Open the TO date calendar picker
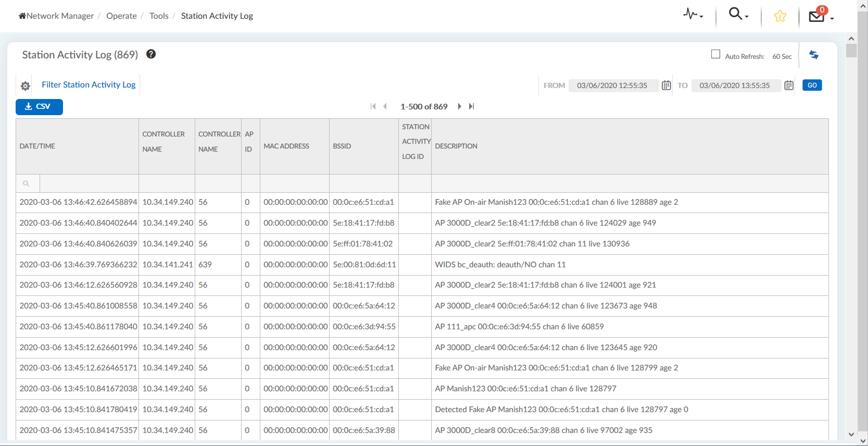The image size is (868, 446). pos(789,85)
